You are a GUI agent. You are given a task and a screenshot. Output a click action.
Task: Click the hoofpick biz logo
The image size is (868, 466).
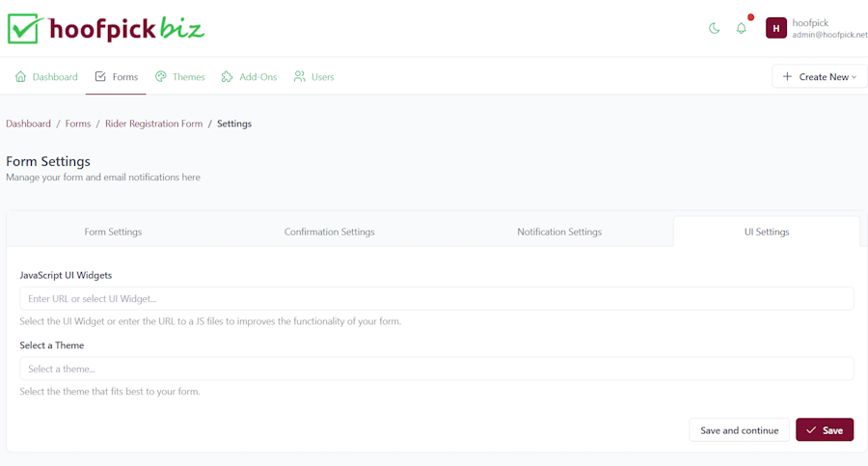click(106, 28)
